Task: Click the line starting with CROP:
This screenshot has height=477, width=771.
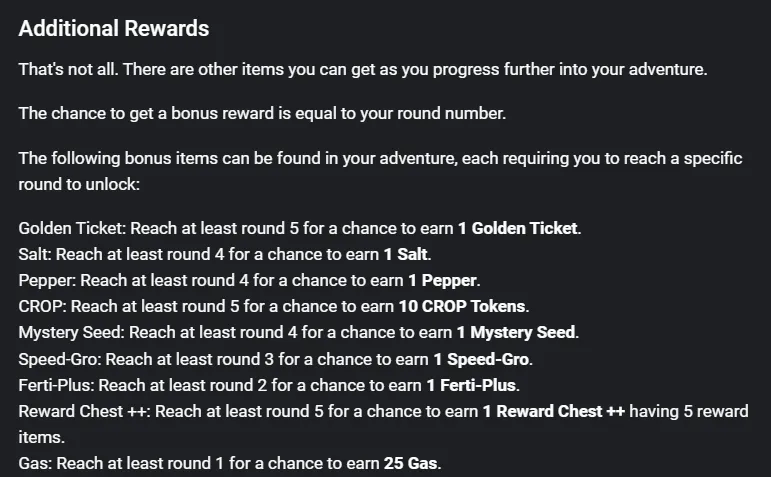Action: coord(274,306)
